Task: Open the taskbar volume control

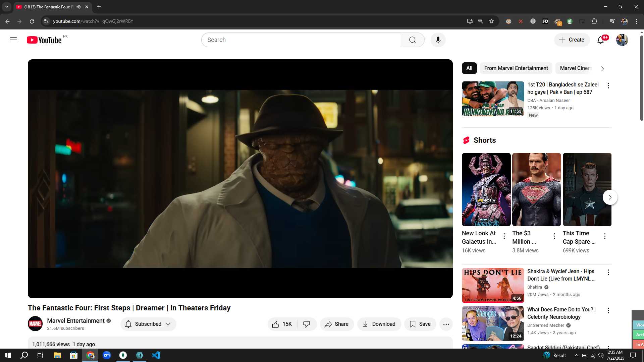Action: tap(600, 355)
